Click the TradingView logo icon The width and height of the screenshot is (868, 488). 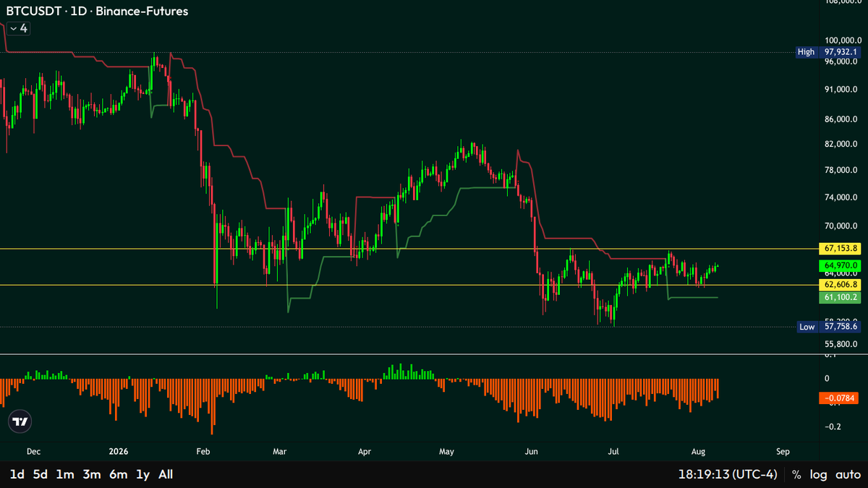20,422
